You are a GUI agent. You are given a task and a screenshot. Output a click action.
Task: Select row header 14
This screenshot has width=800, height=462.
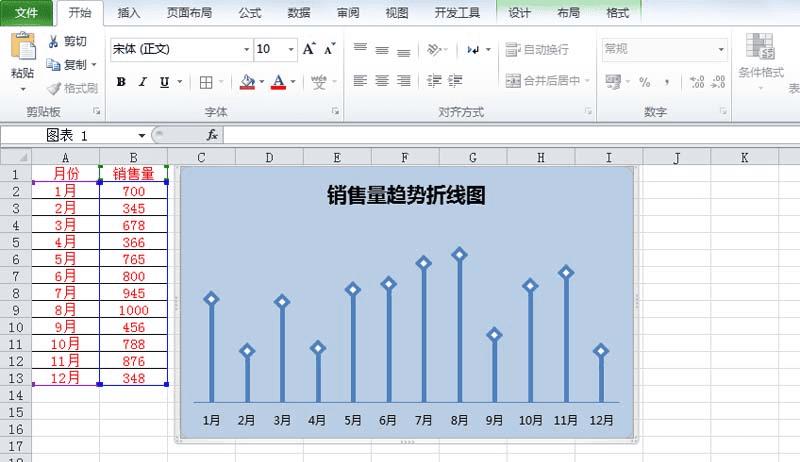point(16,395)
